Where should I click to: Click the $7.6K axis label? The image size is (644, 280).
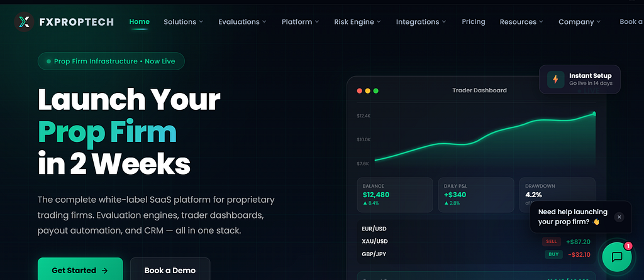(363, 164)
